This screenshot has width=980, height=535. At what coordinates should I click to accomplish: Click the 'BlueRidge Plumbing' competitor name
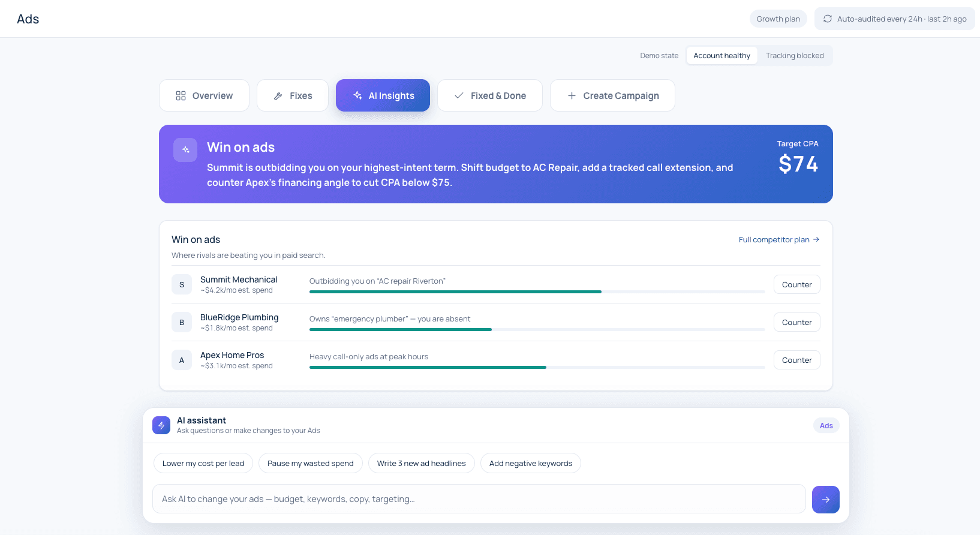[x=239, y=317]
